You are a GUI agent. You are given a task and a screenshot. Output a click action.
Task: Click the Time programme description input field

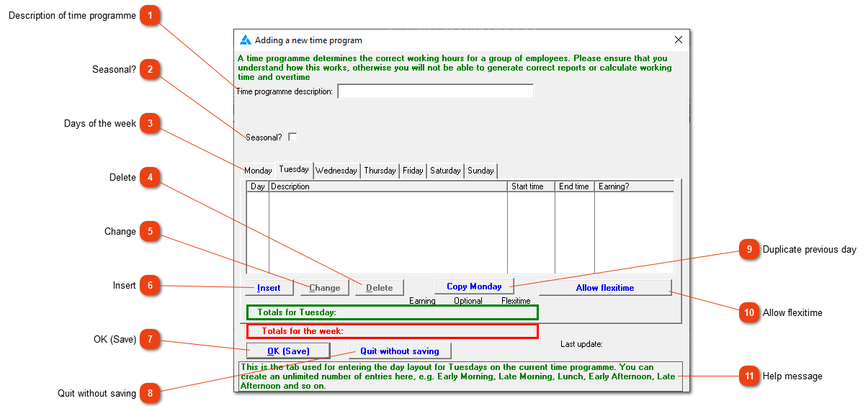[436, 91]
